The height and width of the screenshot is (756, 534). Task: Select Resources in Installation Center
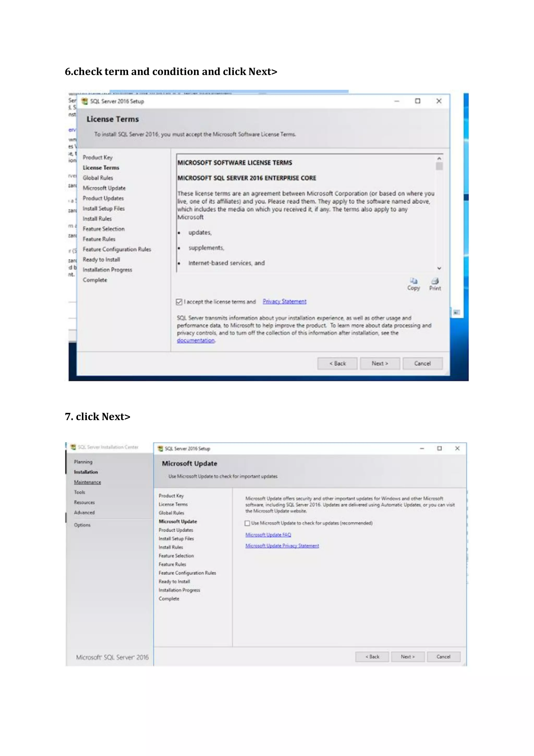[x=84, y=502]
